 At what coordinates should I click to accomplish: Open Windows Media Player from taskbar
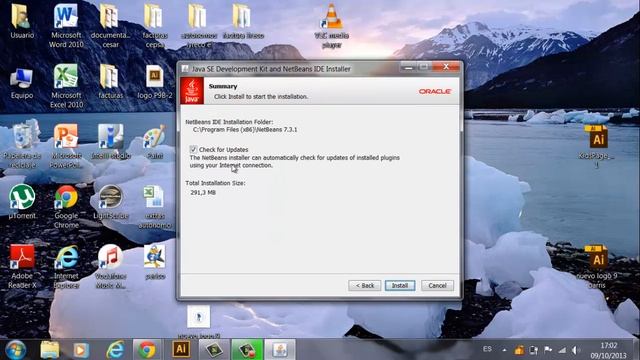pos(81,350)
